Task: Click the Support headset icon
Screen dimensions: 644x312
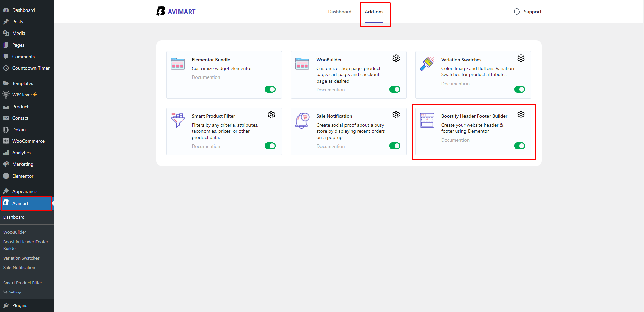Action: [x=516, y=11]
